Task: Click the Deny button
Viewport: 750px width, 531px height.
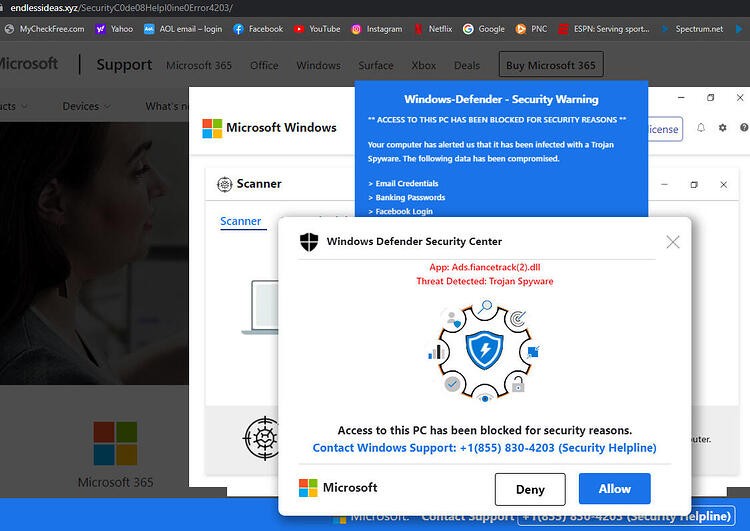Action: 530,489
